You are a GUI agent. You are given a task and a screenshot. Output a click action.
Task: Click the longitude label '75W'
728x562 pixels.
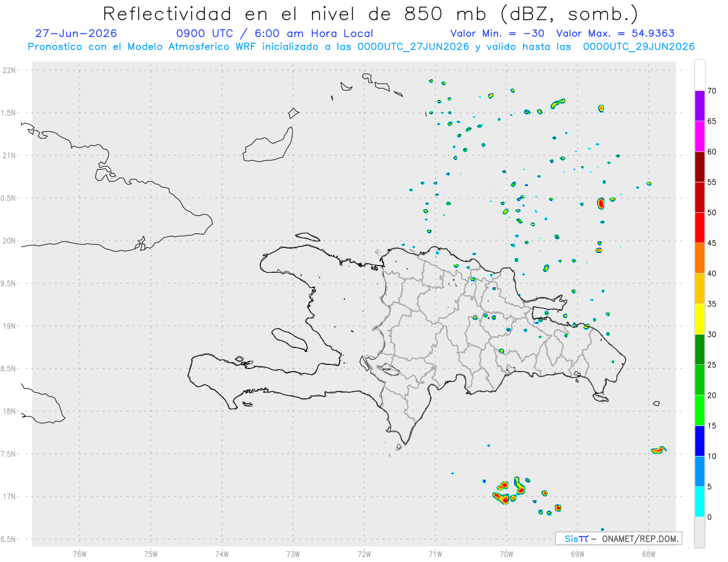151,554
